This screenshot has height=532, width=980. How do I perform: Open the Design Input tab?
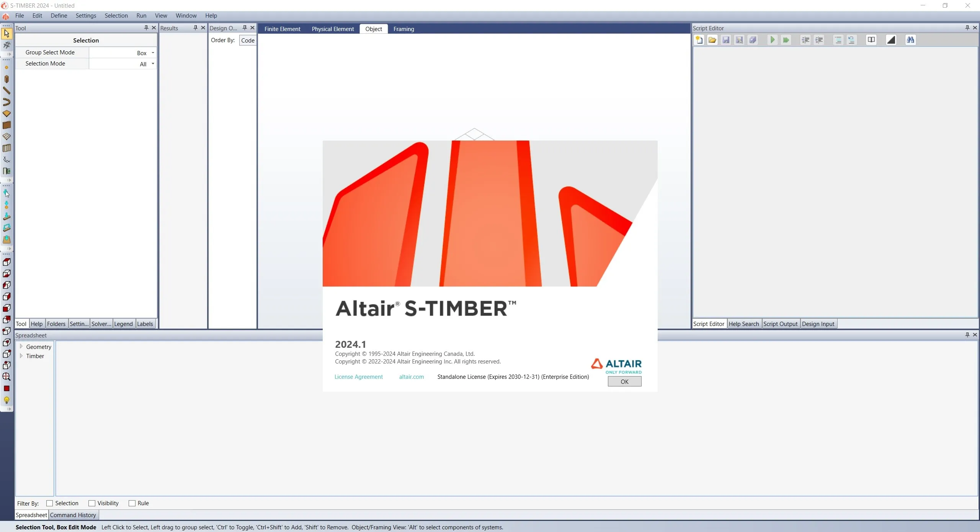[818, 324]
